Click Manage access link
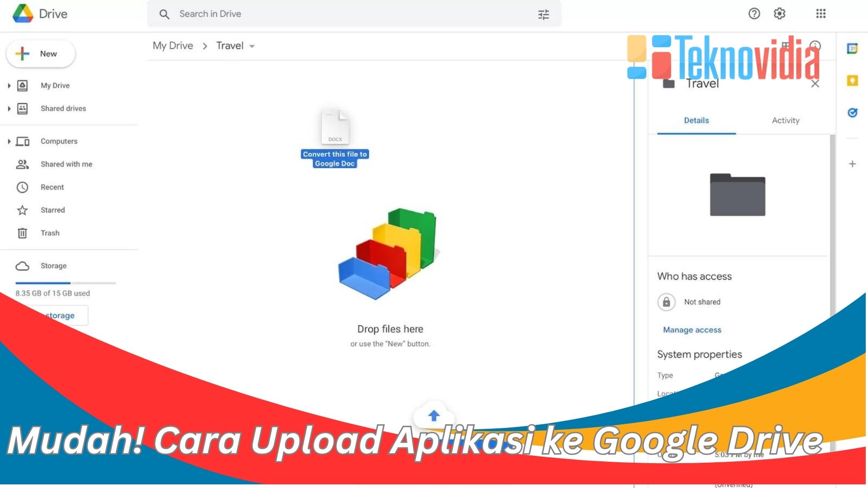The width and height of the screenshot is (868, 488). click(x=692, y=329)
